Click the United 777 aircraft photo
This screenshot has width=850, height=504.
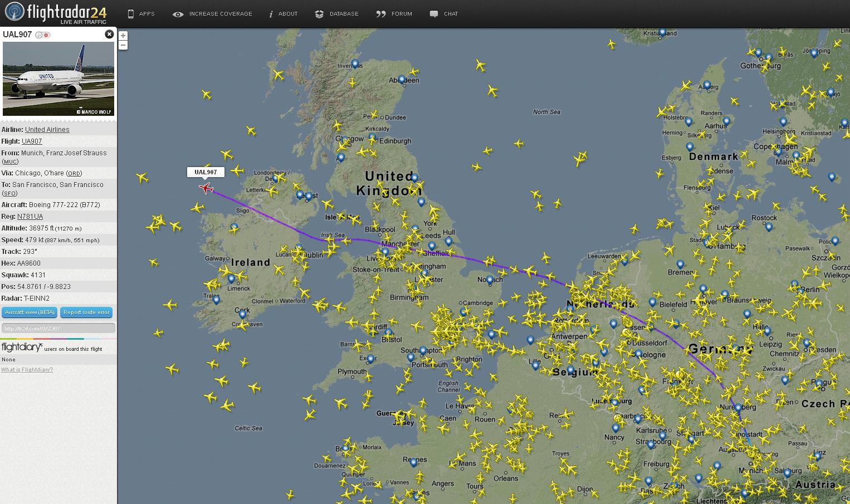58,79
